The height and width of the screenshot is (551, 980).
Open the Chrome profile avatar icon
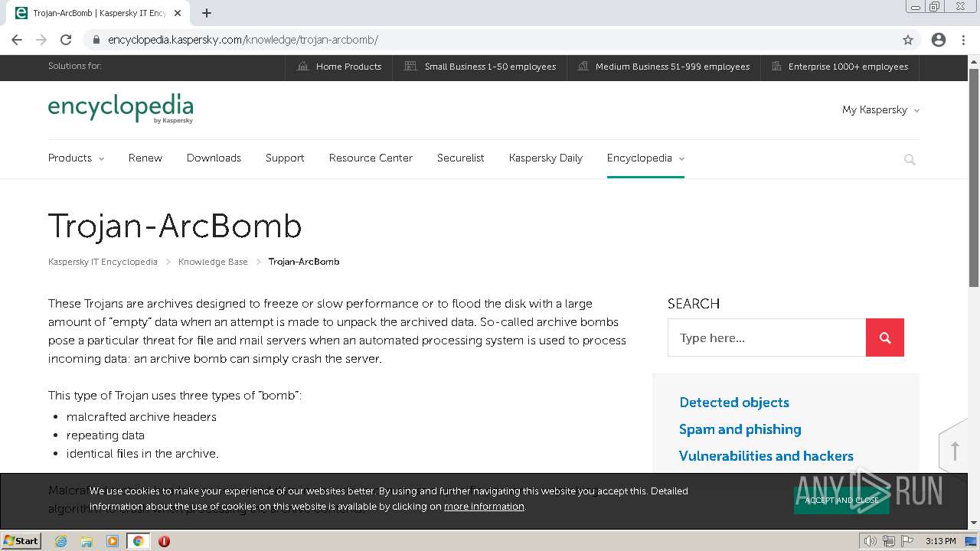[939, 40]
